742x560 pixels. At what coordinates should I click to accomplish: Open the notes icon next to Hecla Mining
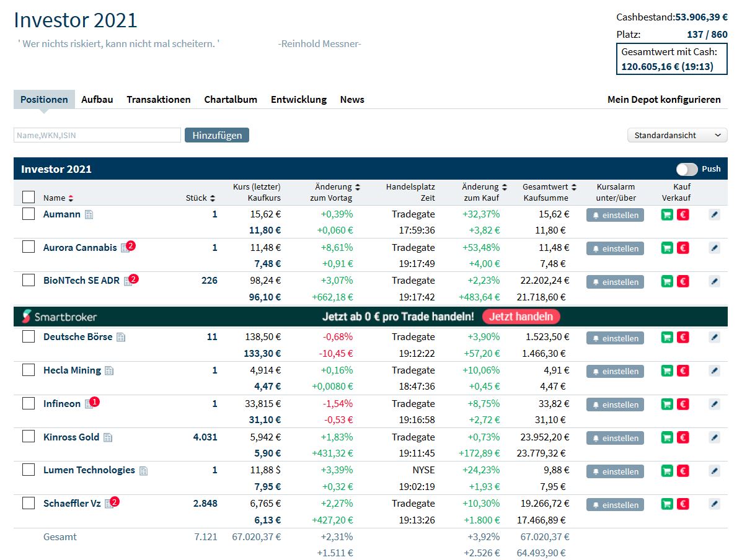pyautogui.click(x=109, y=370)
